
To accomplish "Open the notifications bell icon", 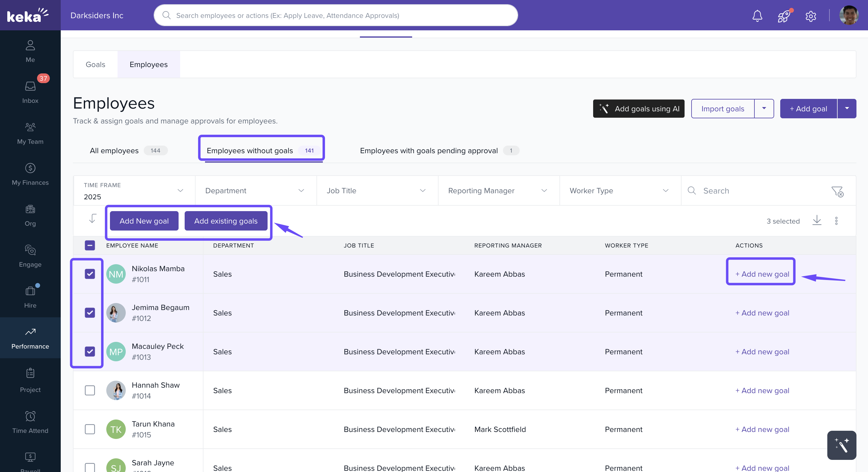I will point(757,15).
